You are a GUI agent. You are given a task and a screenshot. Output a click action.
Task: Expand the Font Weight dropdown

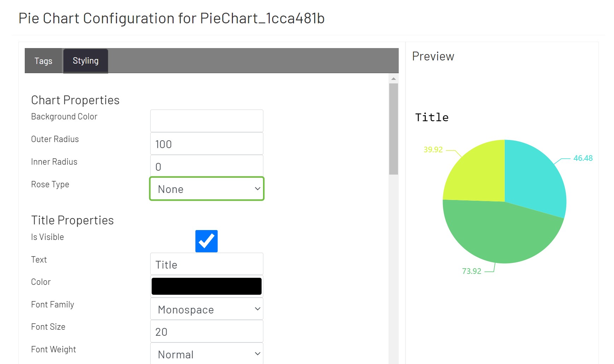click(x=206, y=354)
